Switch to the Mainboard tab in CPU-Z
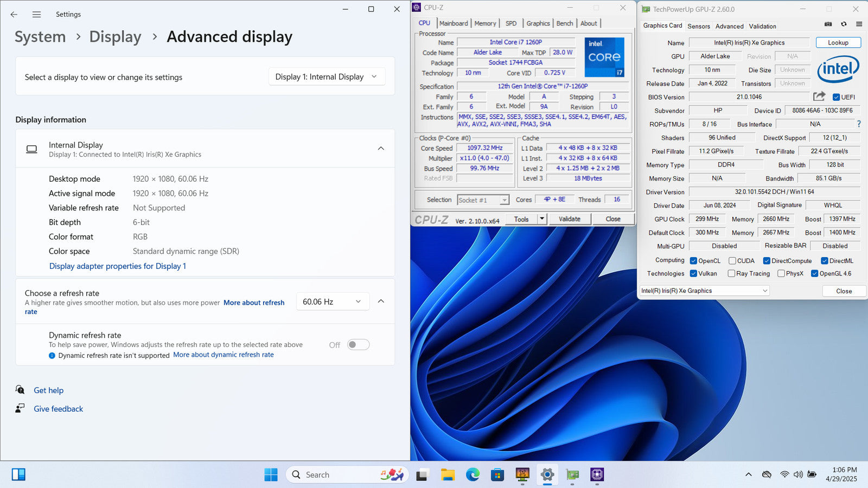The image size is (868, 488). click(x=454, y=23)
